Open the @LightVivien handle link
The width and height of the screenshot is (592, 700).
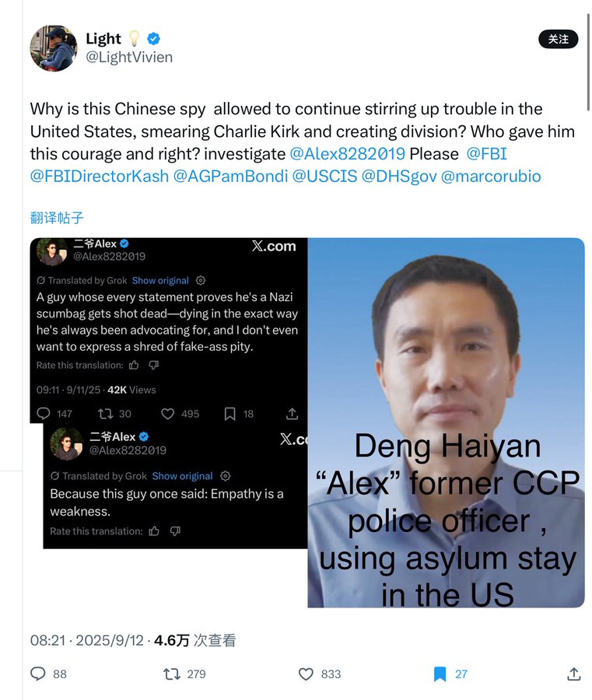(x=129, y=57)
